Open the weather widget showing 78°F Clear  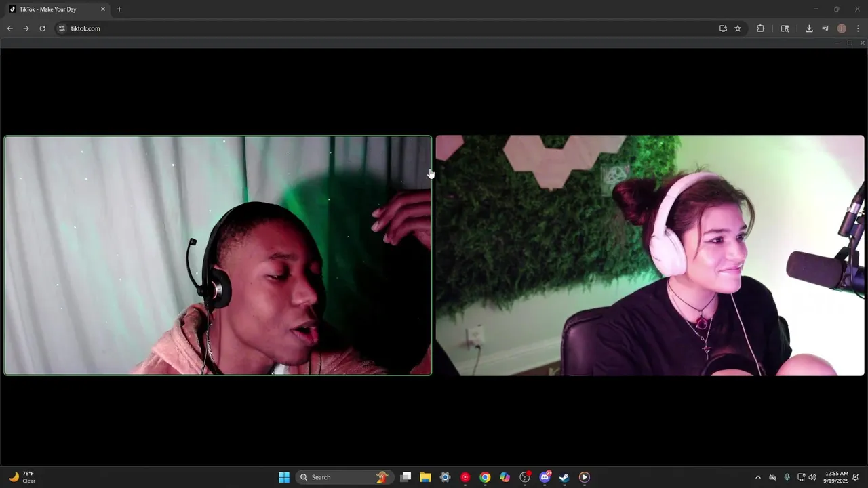[x=22, y=477]
